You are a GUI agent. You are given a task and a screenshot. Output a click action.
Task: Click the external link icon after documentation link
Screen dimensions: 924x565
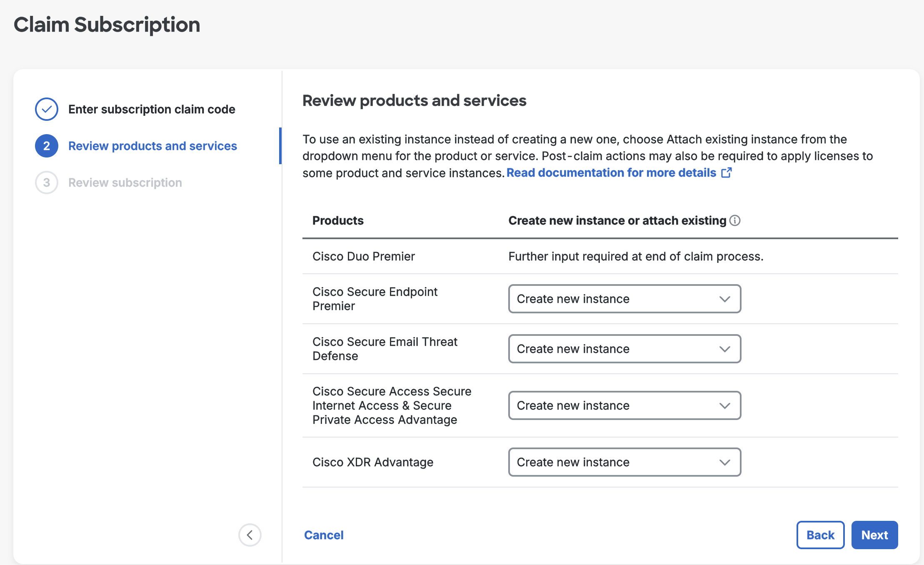[727, 172]
